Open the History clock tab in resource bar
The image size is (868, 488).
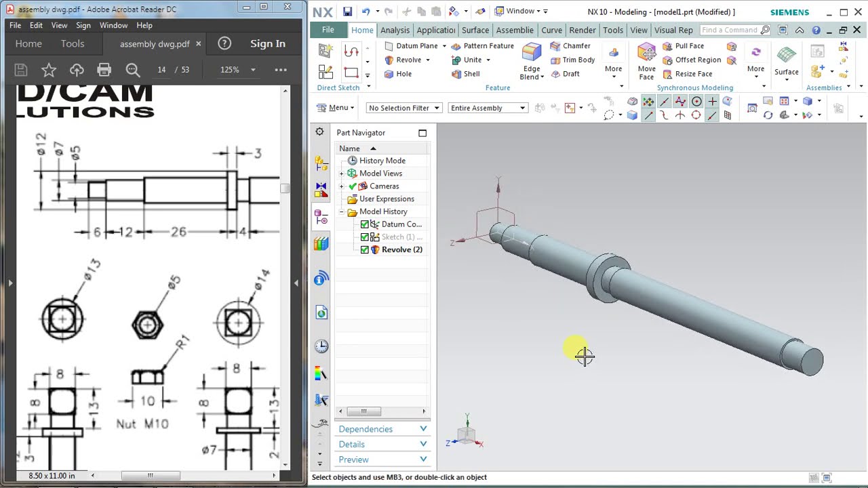tap(321, 346)
